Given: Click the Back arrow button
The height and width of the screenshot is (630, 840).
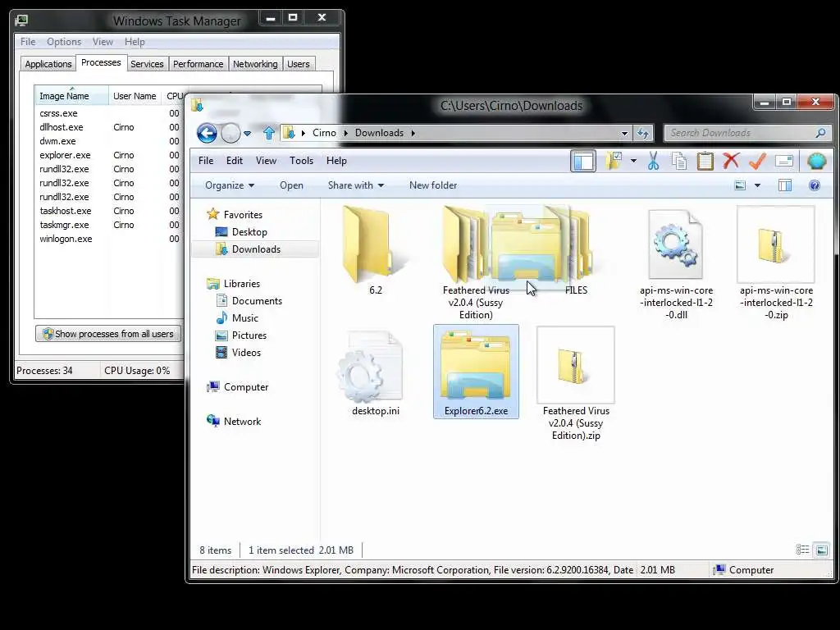Looking at the screenshot, I should (x=207, y=133).
